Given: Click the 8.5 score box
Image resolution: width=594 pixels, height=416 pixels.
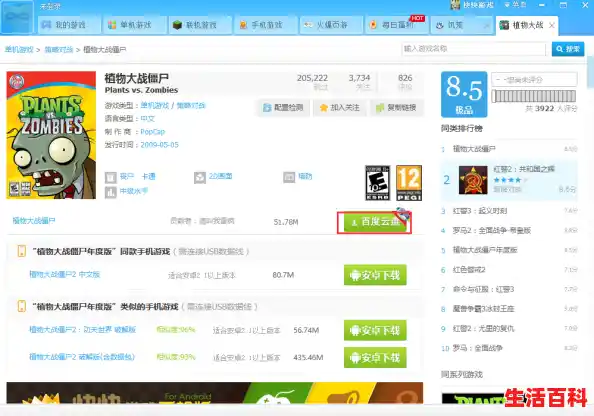Looking at the screenshot, I should tap(464, 94).
